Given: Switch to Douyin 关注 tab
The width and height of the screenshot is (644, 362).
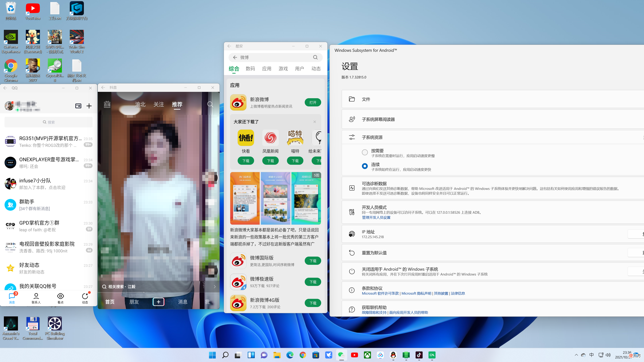Looking at the screenshot, I should (158, 104).
